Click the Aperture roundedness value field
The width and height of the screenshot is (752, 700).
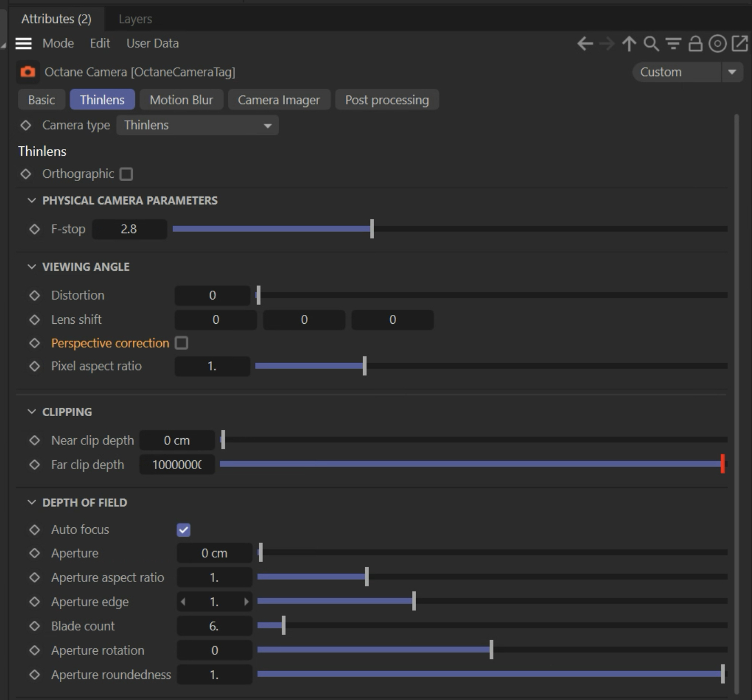pos(215,675)
